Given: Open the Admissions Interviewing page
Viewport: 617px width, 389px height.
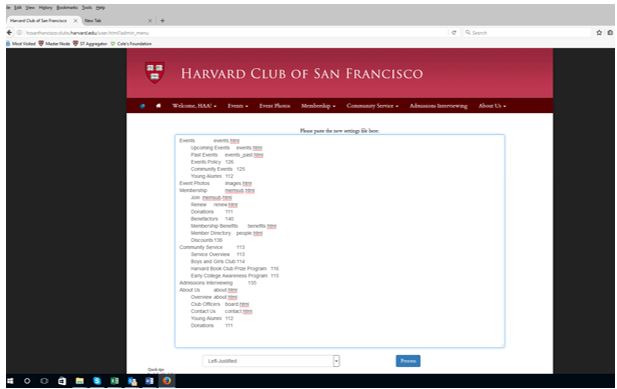Looking at the screenshot, I should [x=438, y=106].
